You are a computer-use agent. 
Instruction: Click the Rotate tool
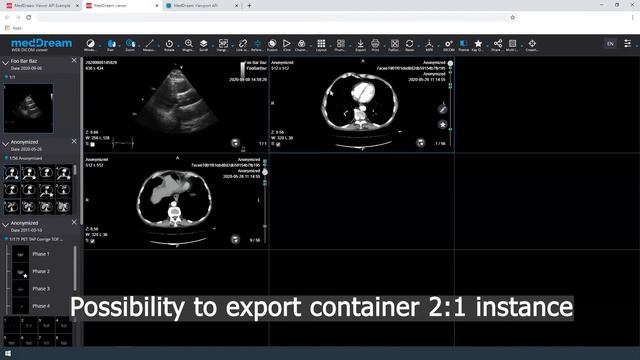click(x=169, y=44)
